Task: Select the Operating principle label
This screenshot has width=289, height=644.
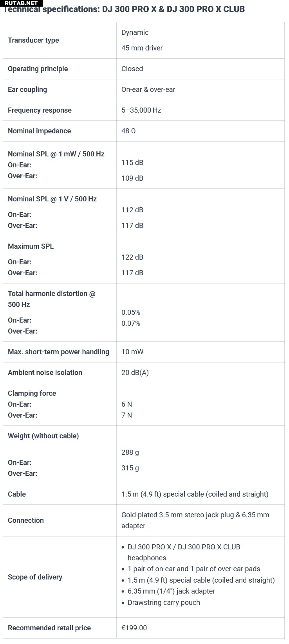Action: 38,69
